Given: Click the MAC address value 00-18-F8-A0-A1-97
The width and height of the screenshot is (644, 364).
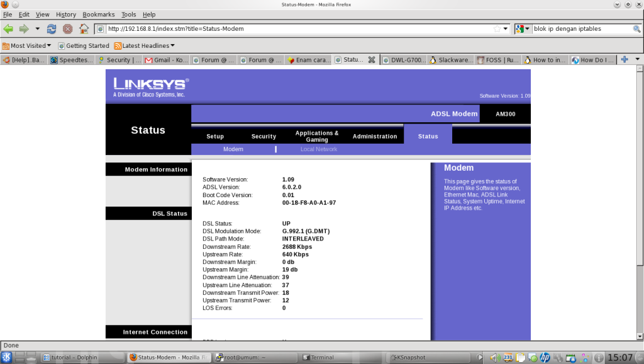Looking at the screenshot, I should pos(309,203).
